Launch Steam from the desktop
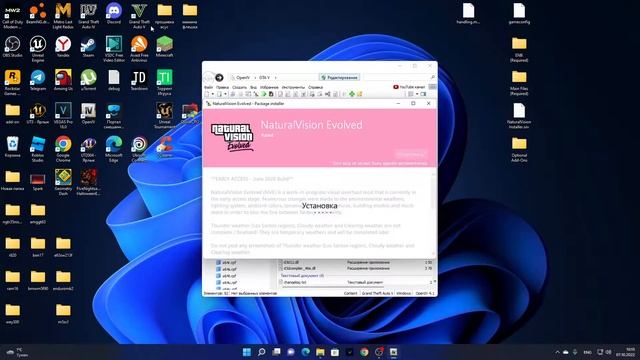 pyautogui.click(x=88, y=47)
